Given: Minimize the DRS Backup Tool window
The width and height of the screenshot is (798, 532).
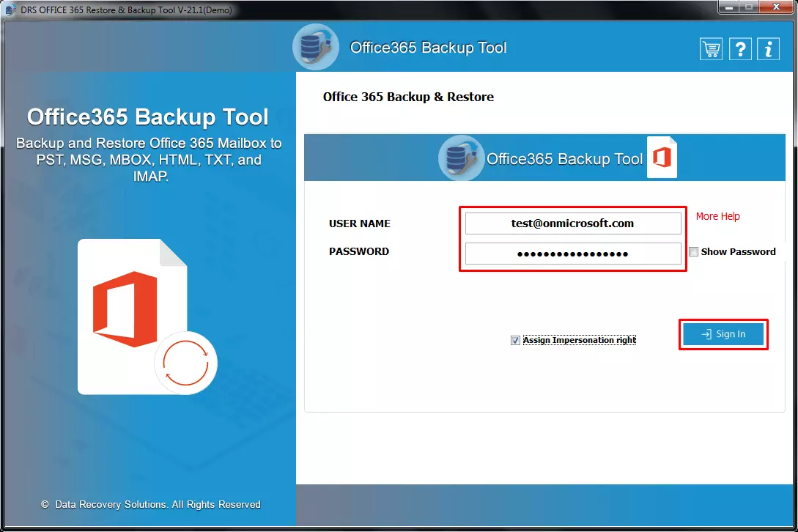Looking at the screenshot, I should pos(728,8).
